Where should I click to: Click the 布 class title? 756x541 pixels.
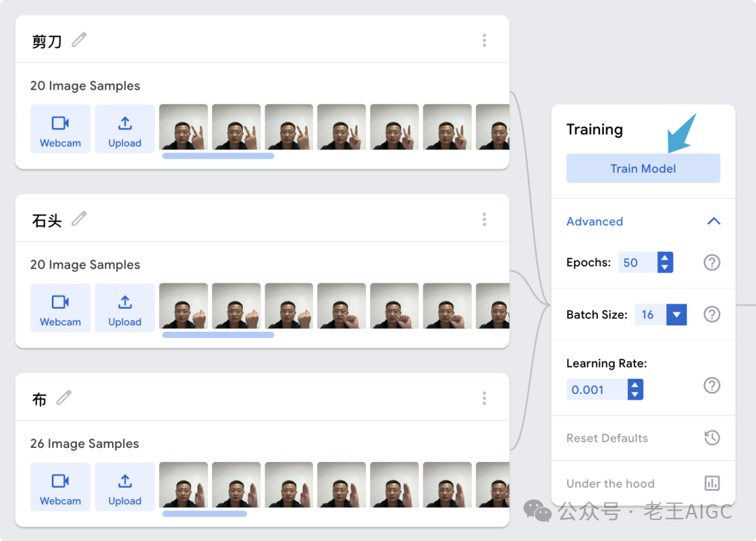click(39, 399)
